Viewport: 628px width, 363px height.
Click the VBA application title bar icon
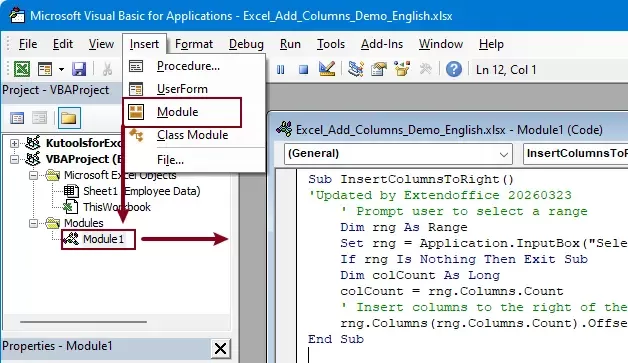click(x=17, y=16)
